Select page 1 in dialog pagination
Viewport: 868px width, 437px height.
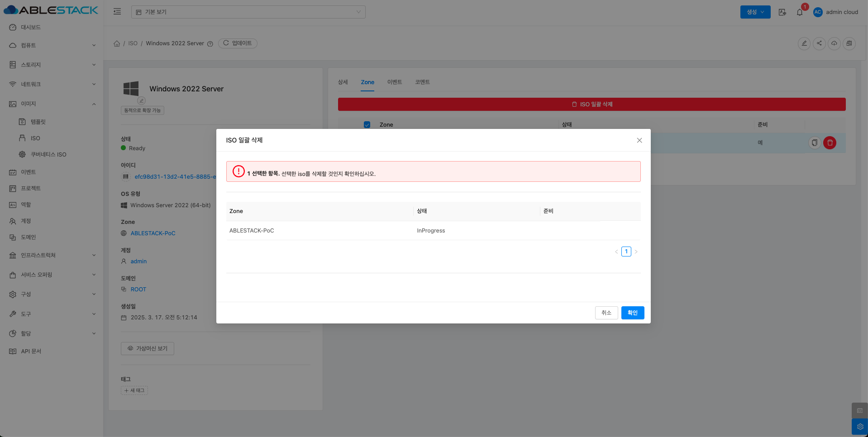[626, 252]
